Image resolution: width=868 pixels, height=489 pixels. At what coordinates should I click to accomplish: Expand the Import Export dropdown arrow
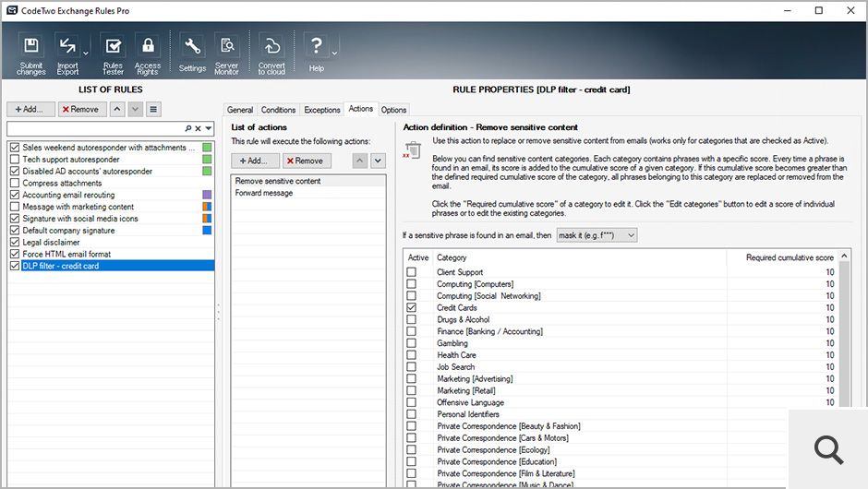point(86,54)
